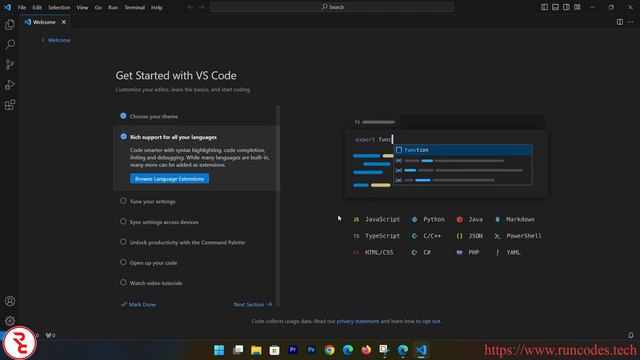Viewport: 640px width, 360px height.
Task: Open the editor more actions ellipsis
Action: 631,22
